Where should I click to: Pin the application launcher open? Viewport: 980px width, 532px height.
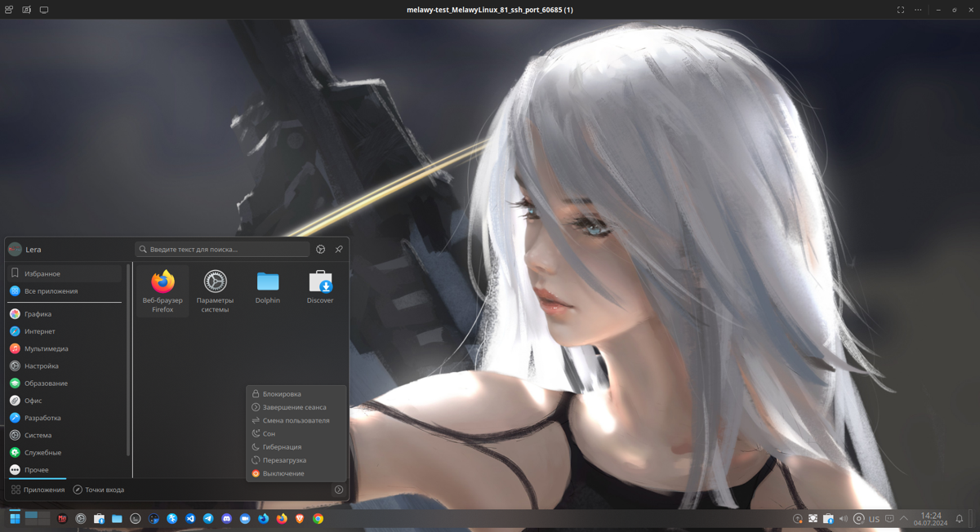pos(339,250)
